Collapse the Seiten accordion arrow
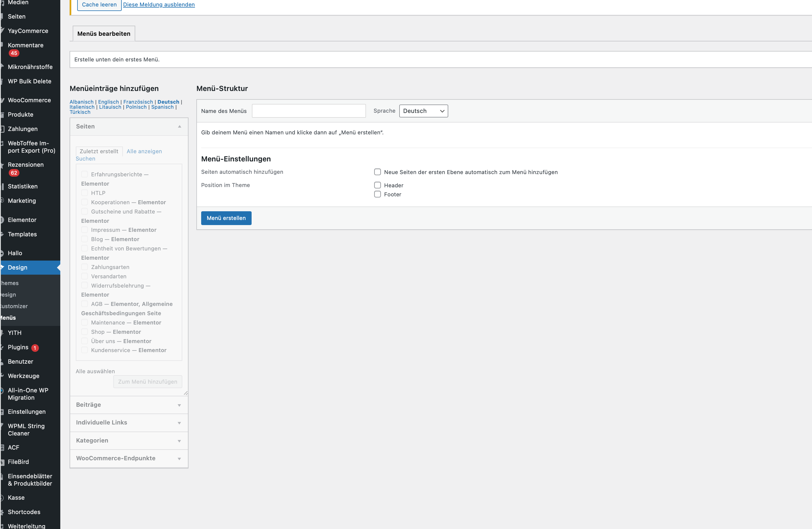This screenshot has width=812, height=529. pos(179,126)
